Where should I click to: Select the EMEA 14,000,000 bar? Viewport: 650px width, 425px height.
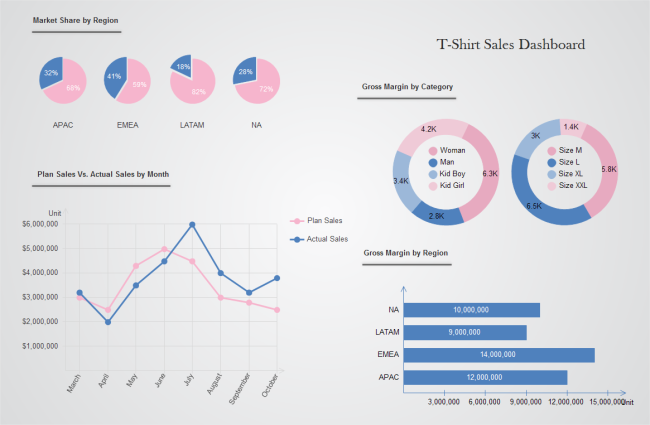(x=499, y=355)
